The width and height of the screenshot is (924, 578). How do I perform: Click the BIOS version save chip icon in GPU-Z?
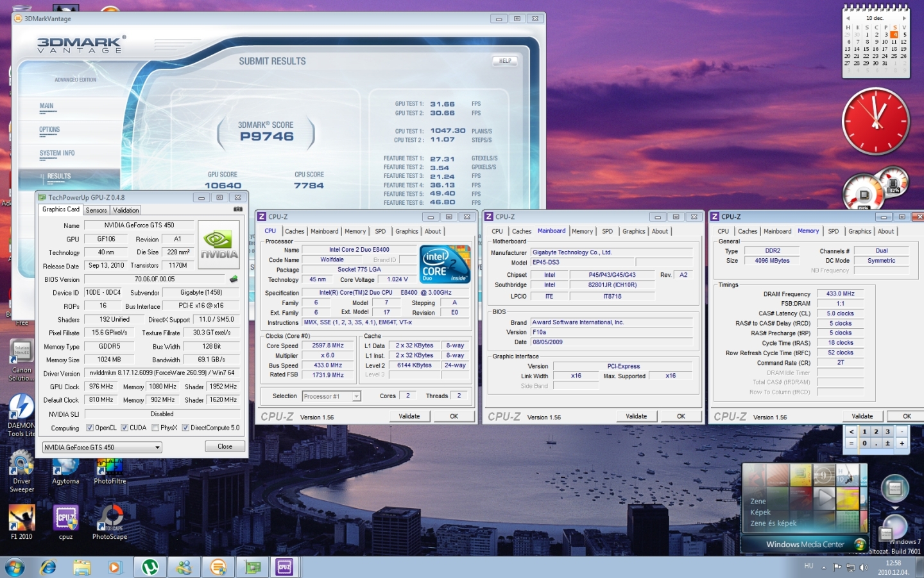click(x=234, y=279)
